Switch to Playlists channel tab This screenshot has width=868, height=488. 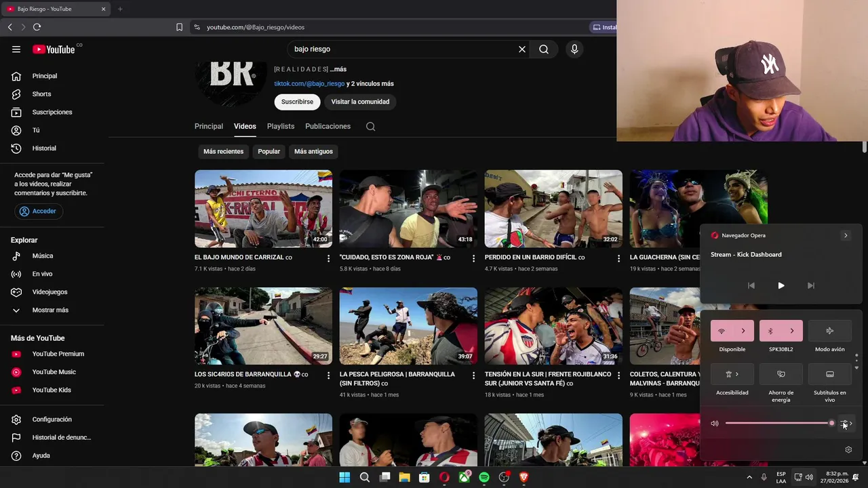coord(281,126)
